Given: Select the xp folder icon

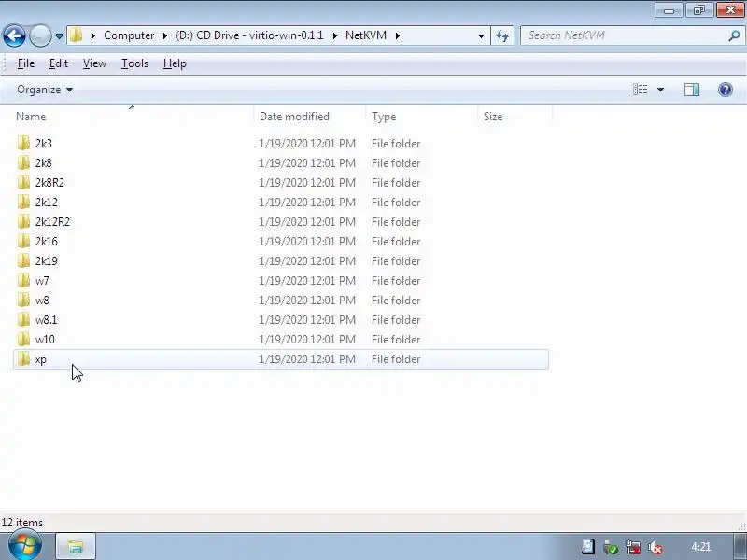Looking at the screenshot, I should [x=23, y=359].
